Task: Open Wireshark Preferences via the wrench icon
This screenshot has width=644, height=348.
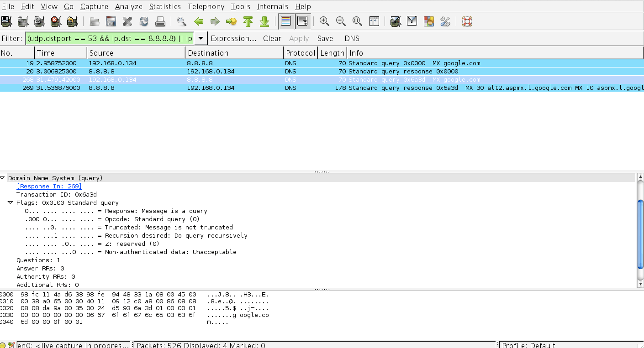Action: pos(445,21)
